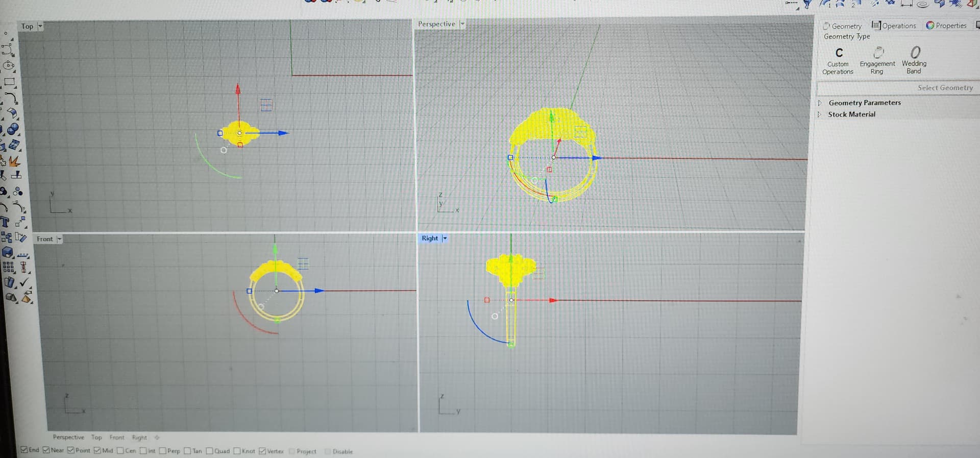Click the spiral icon in top toolbar
The height and width of the screenshot is (458, 980).
(922, 5)
